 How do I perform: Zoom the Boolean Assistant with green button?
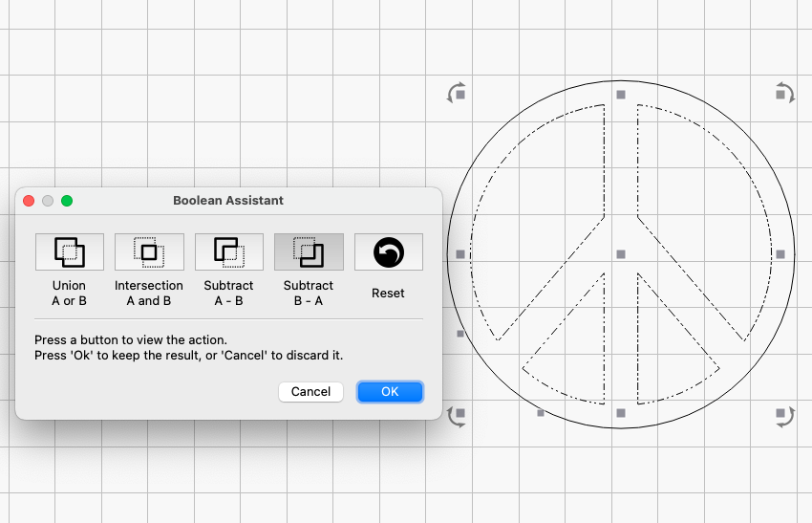click(x=67, y=201)
